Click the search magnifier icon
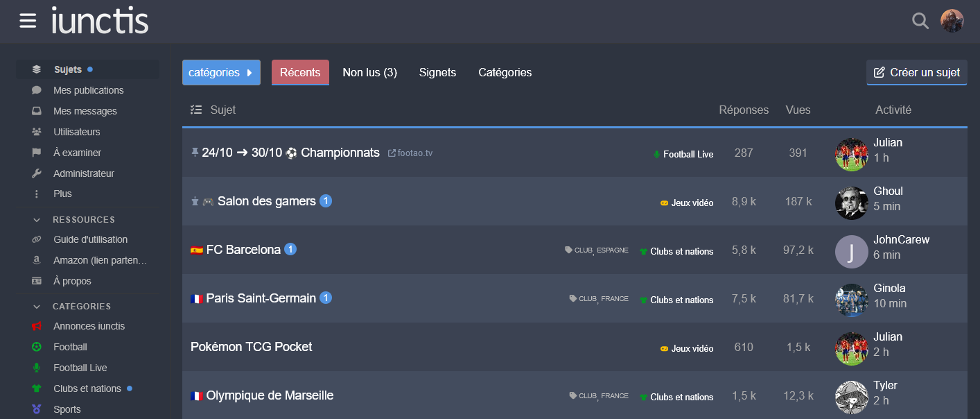The width and height of the screenshot is (980, 419). point(920,21)
